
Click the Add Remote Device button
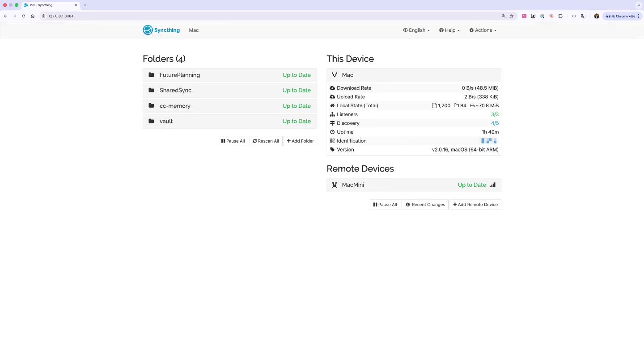click(475, 205)
